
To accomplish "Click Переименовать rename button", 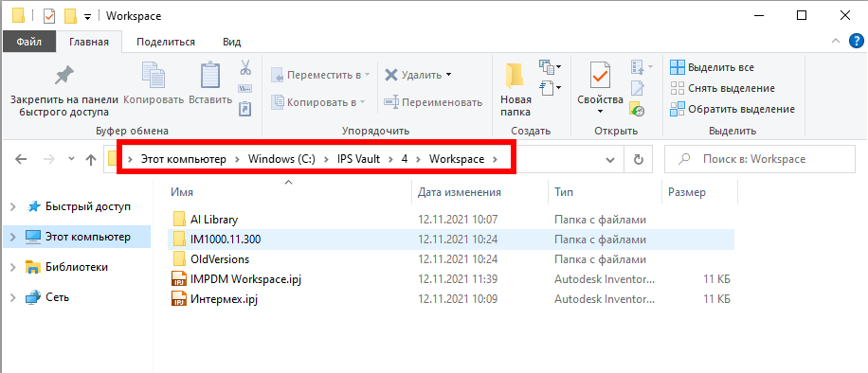I will coord(433,102).
